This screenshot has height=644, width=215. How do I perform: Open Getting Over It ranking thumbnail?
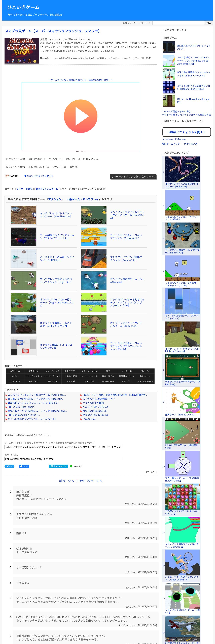click(182, 400)
